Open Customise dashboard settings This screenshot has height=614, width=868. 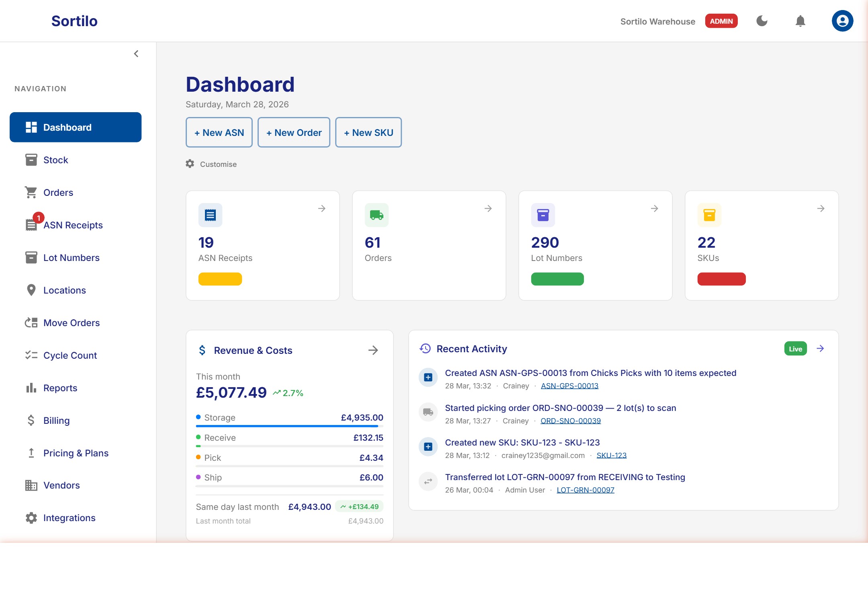coord(211,164)
